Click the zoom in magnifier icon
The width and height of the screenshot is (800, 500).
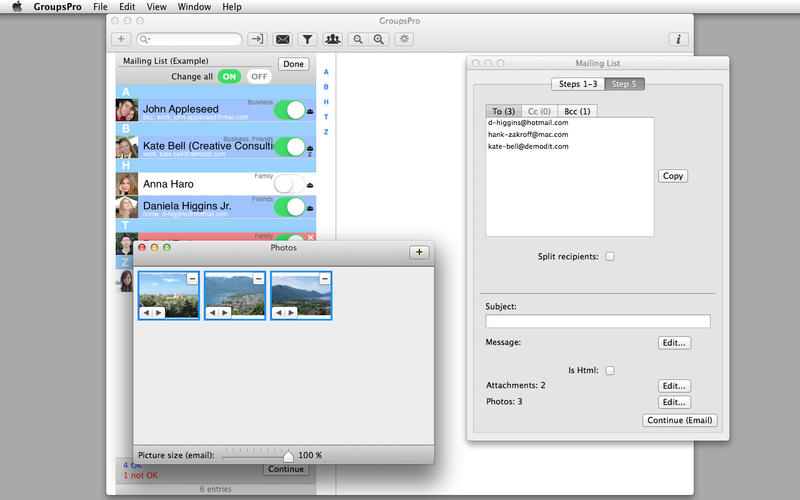coord(378,40)
